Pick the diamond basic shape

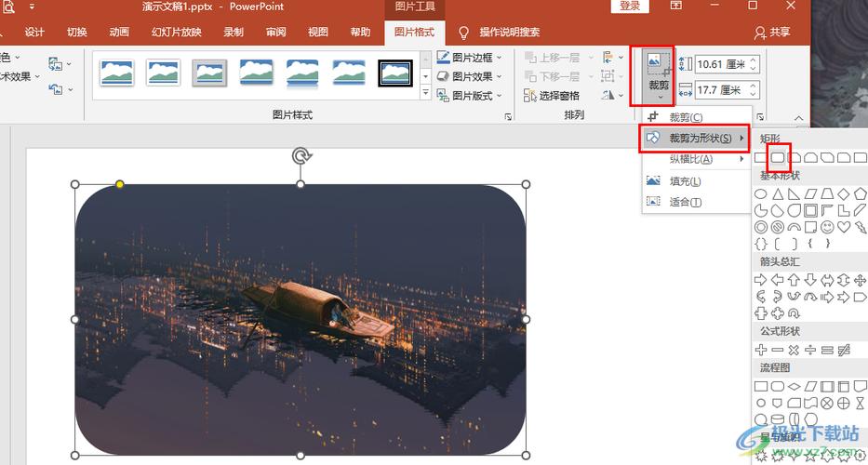[843, 194]
